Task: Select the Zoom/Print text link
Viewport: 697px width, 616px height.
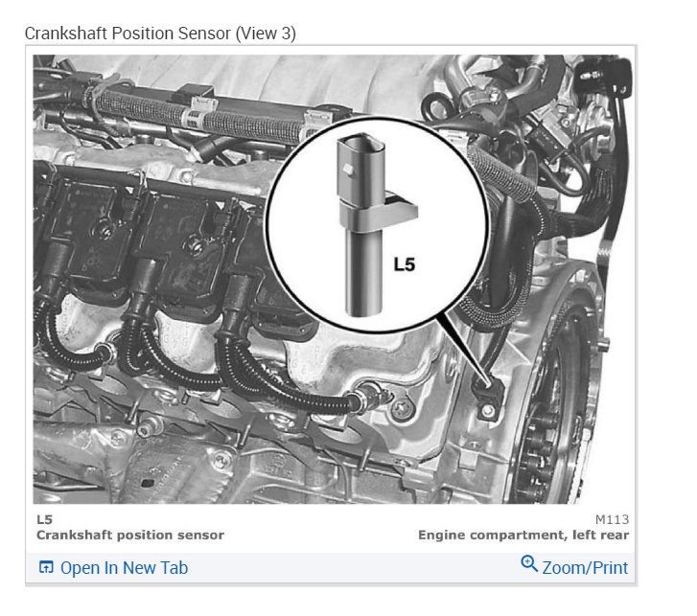Action: click(585, 567)
